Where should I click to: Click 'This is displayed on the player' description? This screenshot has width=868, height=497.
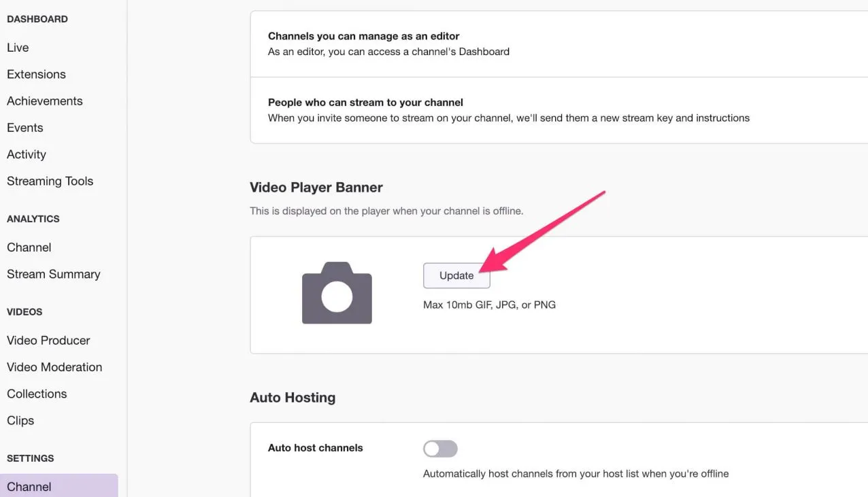pos(386,211)
